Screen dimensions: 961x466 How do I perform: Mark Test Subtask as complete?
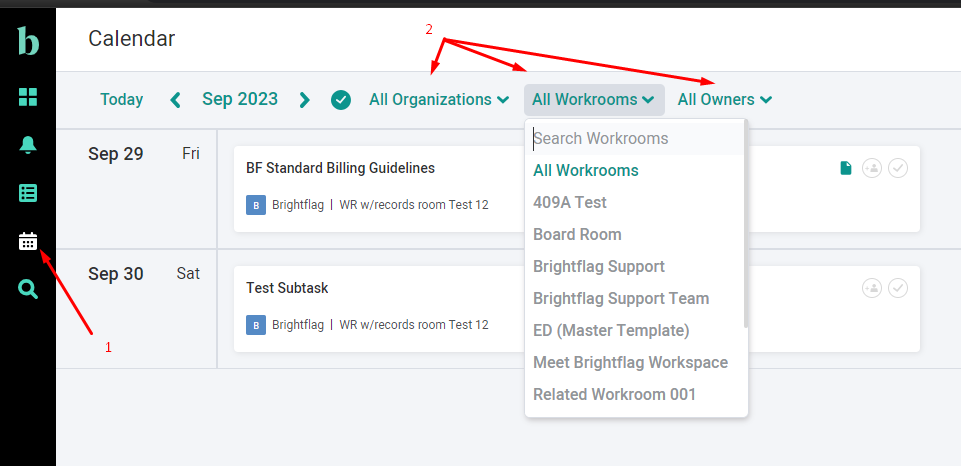(898, 288)
